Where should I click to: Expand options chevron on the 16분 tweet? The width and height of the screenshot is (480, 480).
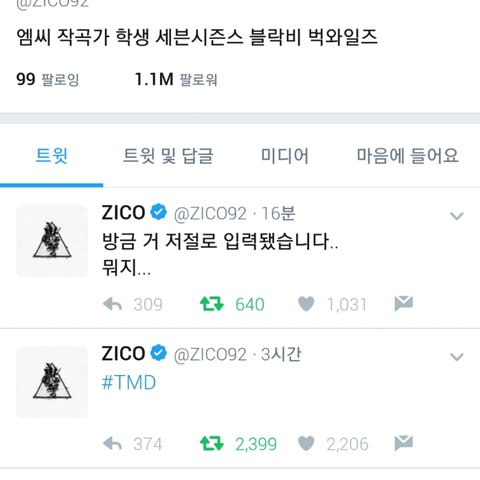(456, 216)
